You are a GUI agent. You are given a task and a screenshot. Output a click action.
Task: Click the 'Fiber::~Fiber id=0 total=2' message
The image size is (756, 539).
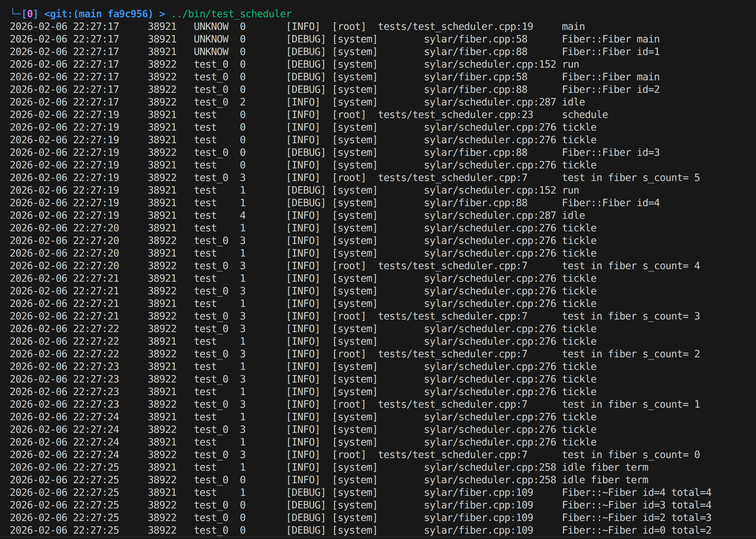636,530
